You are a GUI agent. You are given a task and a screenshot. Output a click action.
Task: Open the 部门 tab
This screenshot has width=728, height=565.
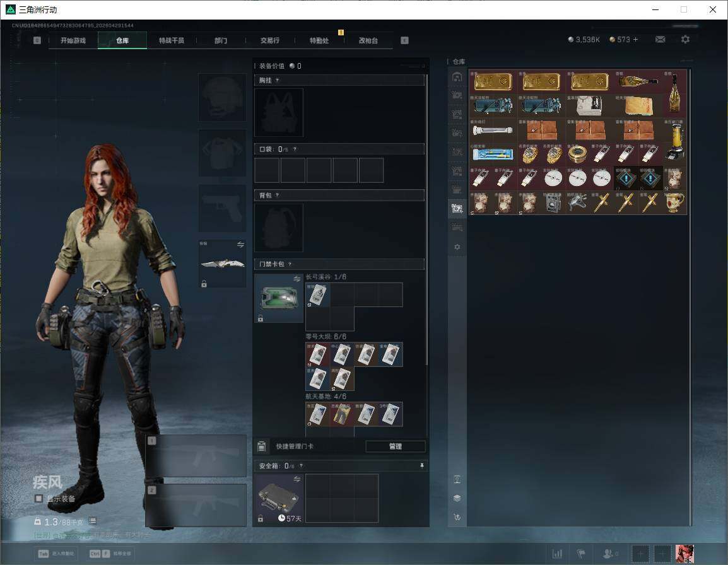click(221, 40)
